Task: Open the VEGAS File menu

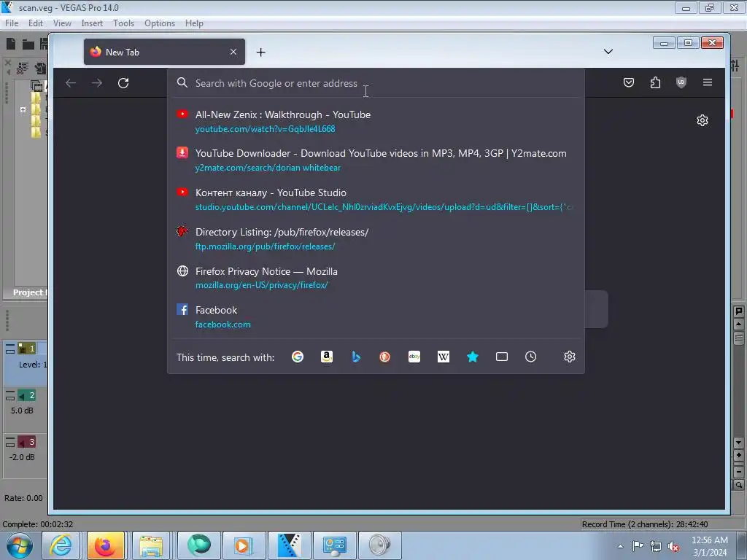Action: pos(12,23)
